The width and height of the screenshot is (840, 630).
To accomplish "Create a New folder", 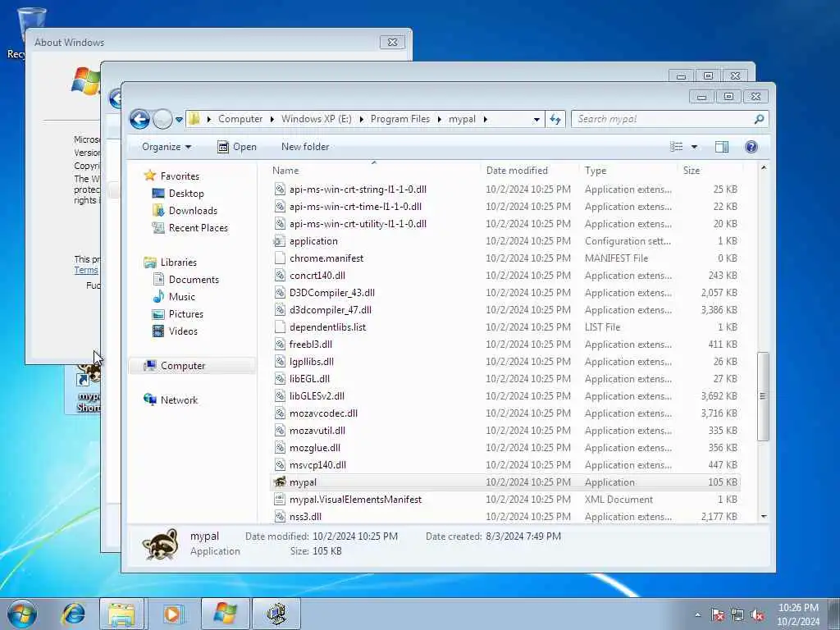I will (305, 147).
